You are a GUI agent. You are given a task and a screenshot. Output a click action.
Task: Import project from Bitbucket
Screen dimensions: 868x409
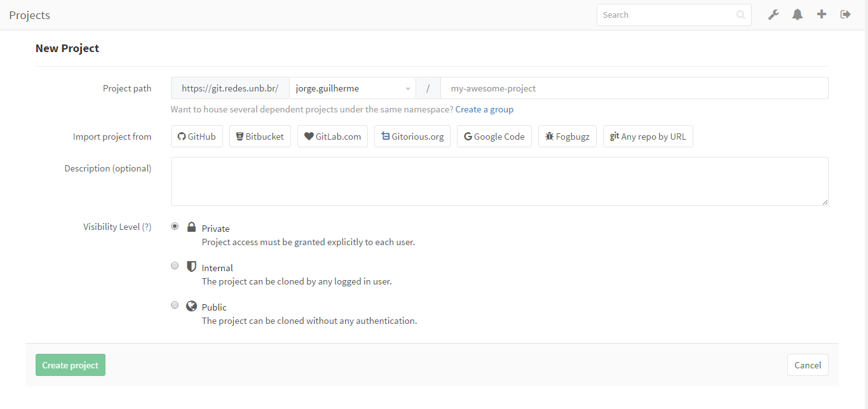pyautogui.click(x=260, y=137)
